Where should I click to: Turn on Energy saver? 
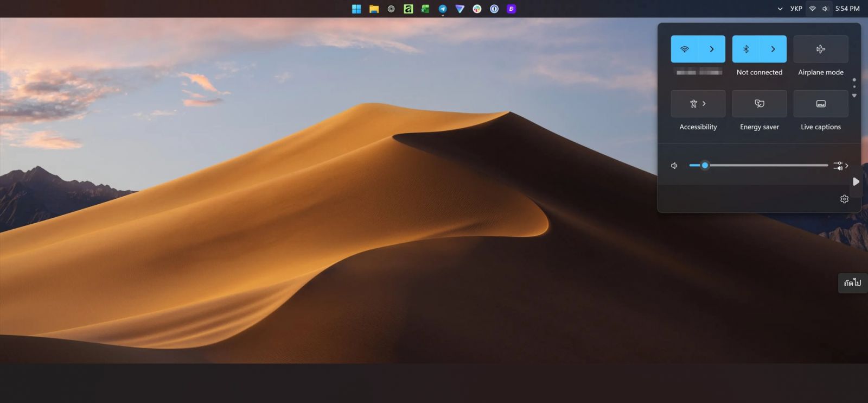[759, 104]
